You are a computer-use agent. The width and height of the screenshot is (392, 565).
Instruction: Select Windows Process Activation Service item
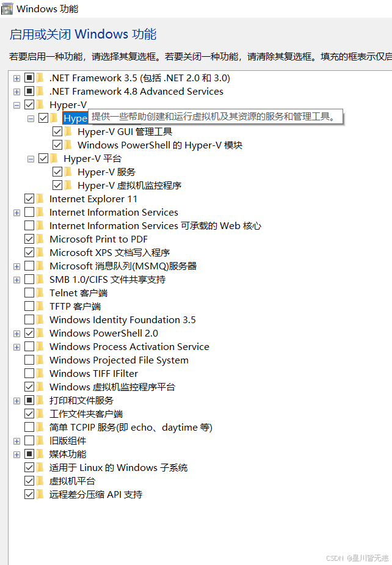(129, 347)
